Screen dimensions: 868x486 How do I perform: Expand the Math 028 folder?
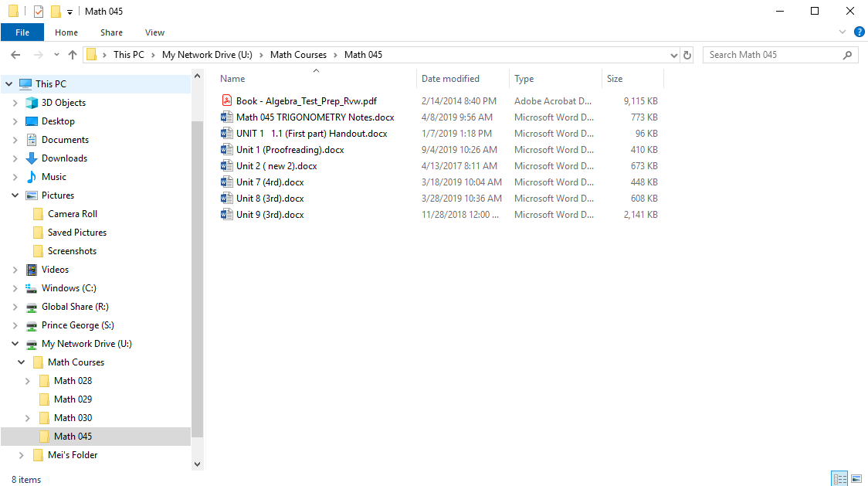point(28,381)
